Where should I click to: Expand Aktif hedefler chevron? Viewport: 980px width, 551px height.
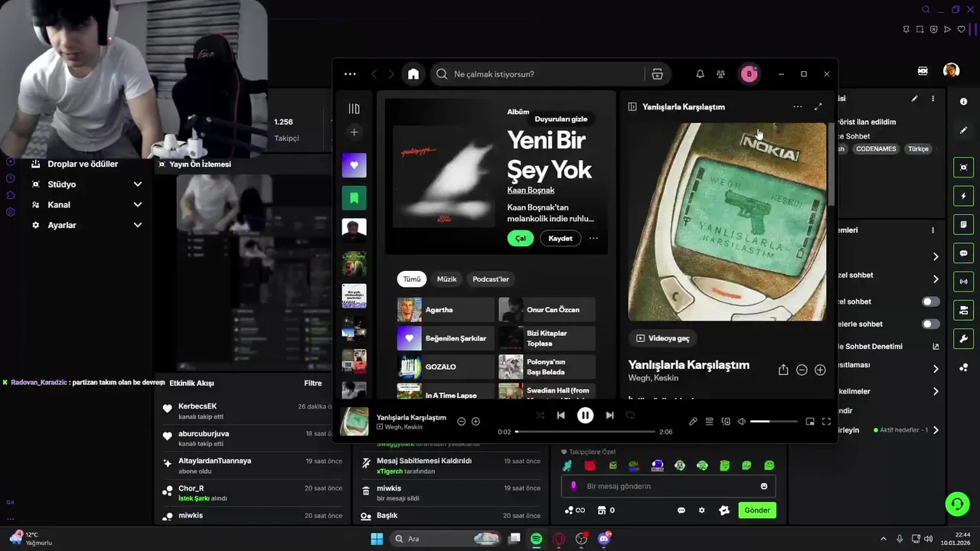[x=936, y=430]
